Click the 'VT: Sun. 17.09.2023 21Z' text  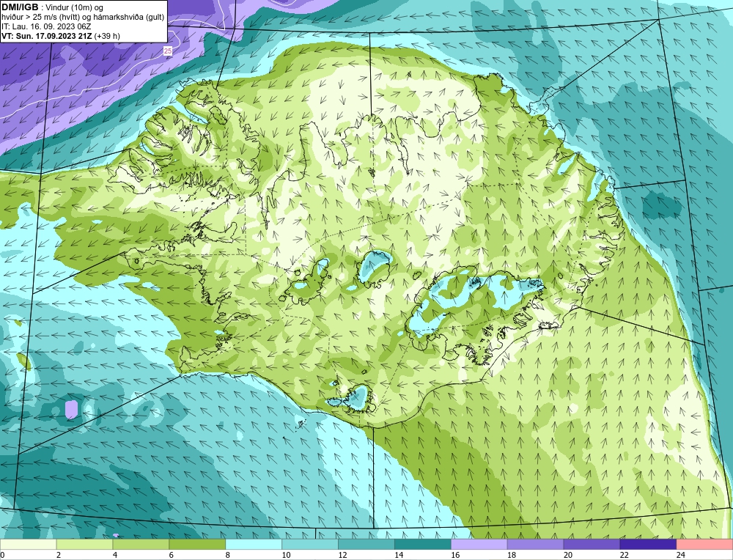(x=47, y=35)
